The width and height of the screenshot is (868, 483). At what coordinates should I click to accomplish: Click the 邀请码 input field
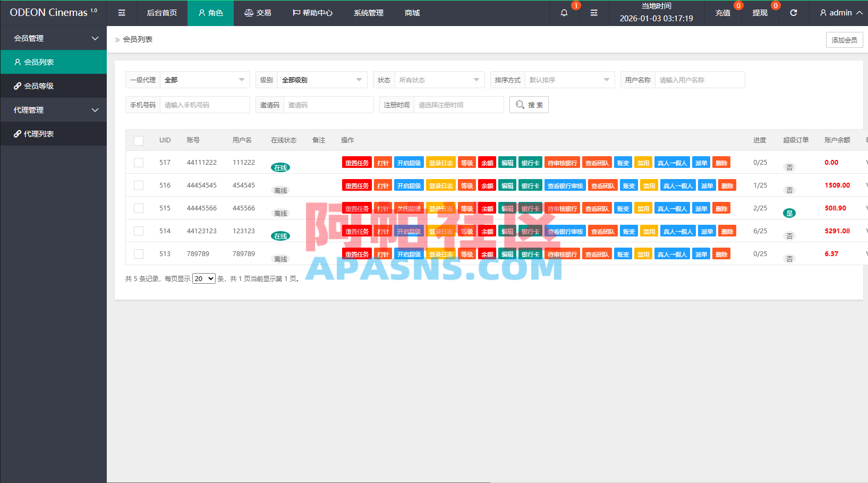coord(329,105)
